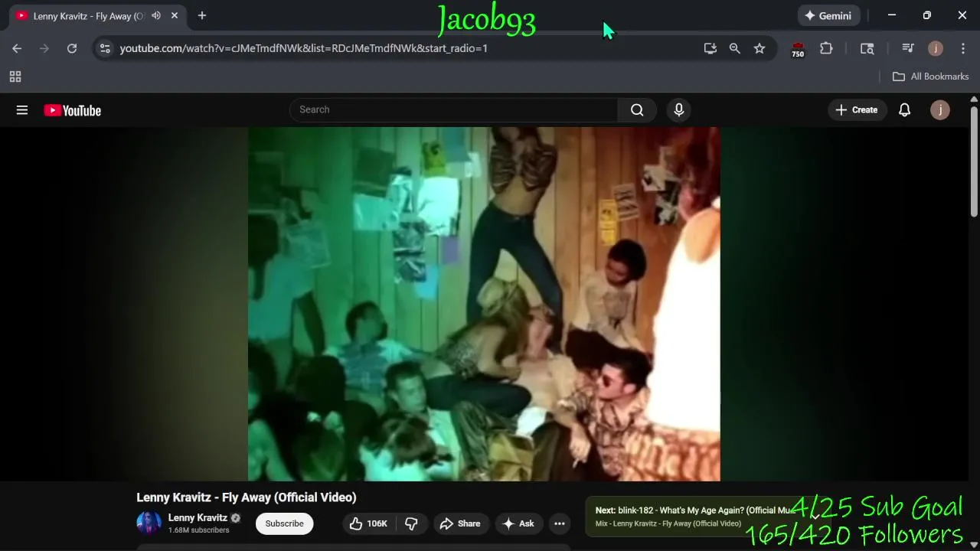980x551 pixels.
Task: Click the video player to pause
Action: pyautogui.click(x=484, y=304)
